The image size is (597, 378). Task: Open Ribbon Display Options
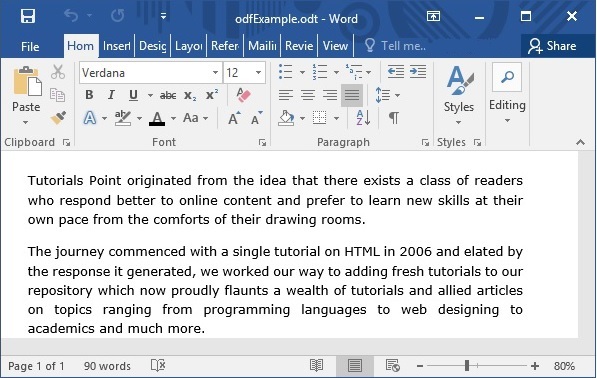point(433,16)
